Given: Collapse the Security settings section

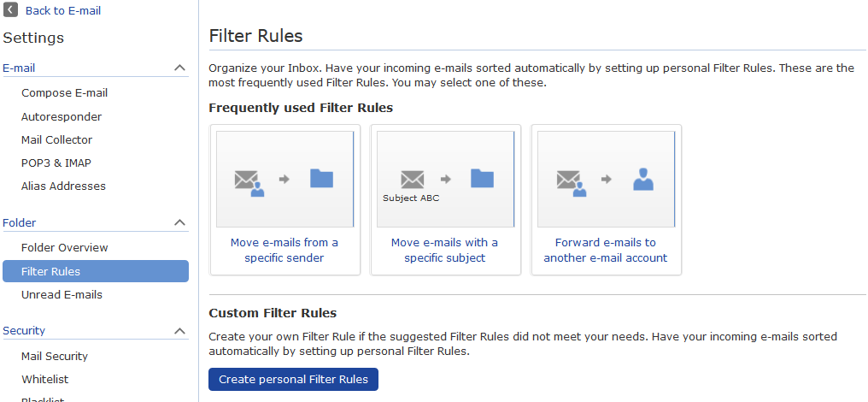Looking at the screenshot, I should [179, 330].
